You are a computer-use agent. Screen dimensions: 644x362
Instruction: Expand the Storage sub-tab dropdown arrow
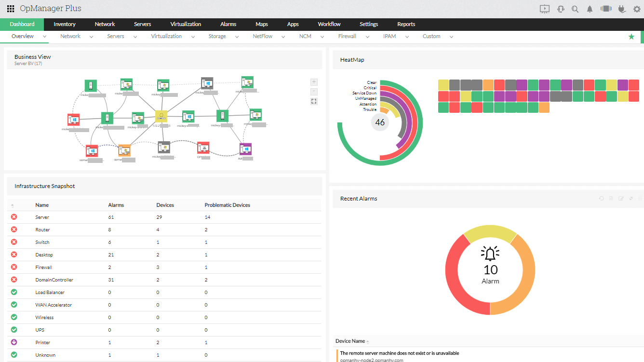[x=237, y=37]
